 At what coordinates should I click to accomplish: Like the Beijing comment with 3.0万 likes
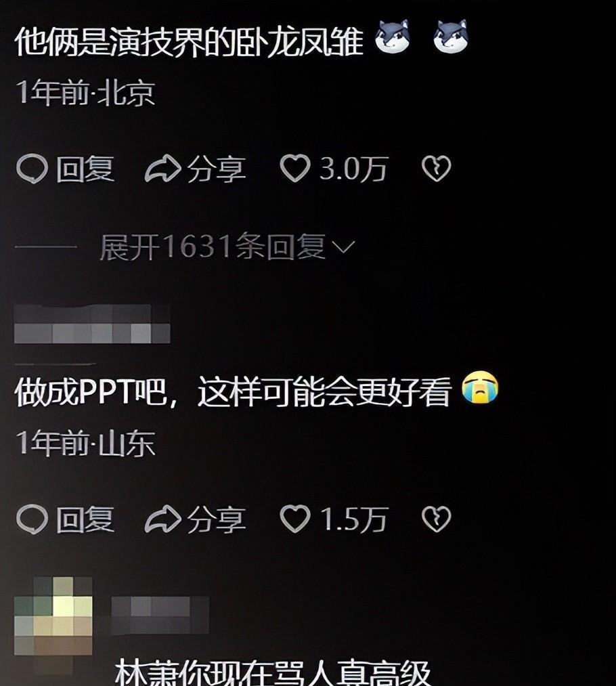[x=295, y=169]
